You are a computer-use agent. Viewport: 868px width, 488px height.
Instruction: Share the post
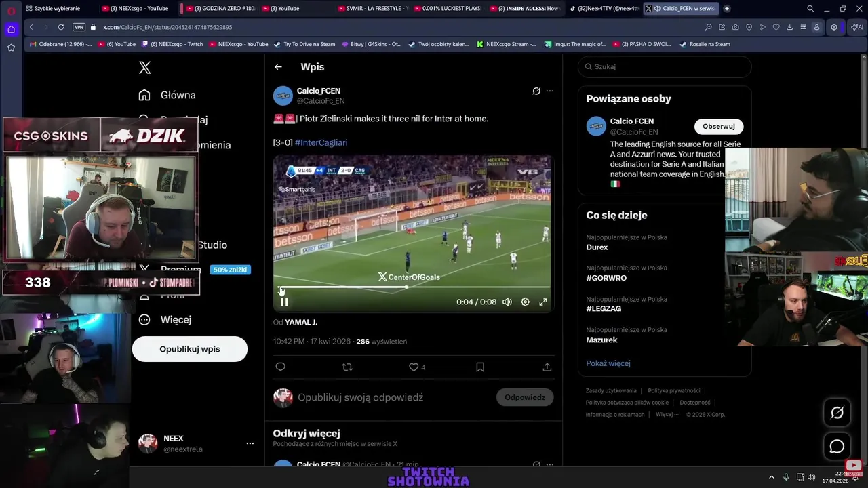547,367
